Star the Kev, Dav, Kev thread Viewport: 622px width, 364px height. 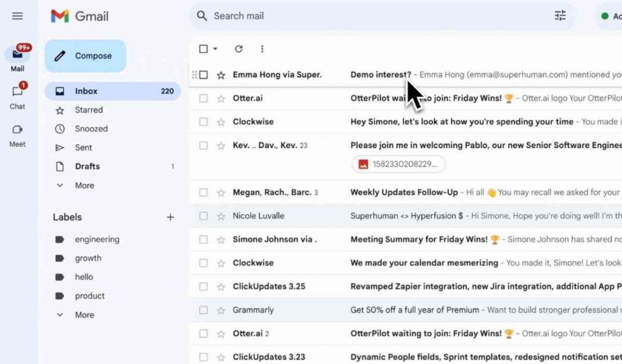(221, 146)
